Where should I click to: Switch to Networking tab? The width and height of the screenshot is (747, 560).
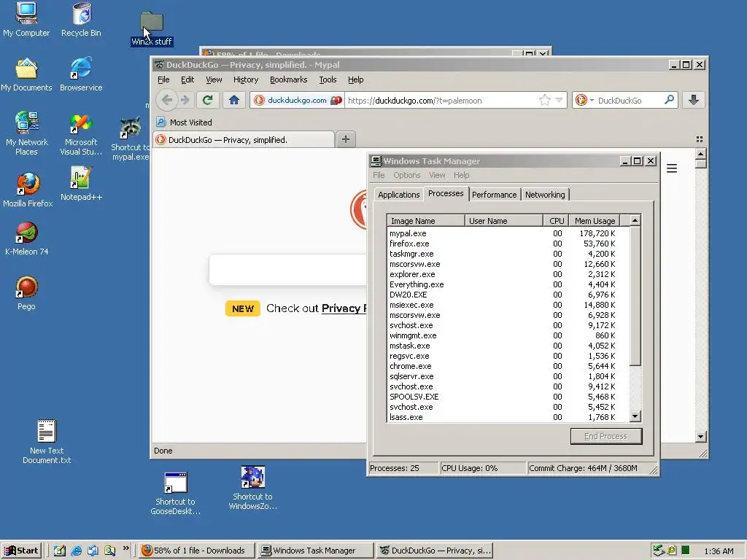[545, 194]
